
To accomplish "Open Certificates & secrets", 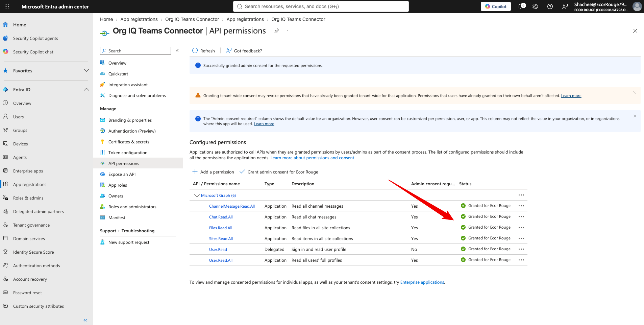I will [x=129, y=142].
